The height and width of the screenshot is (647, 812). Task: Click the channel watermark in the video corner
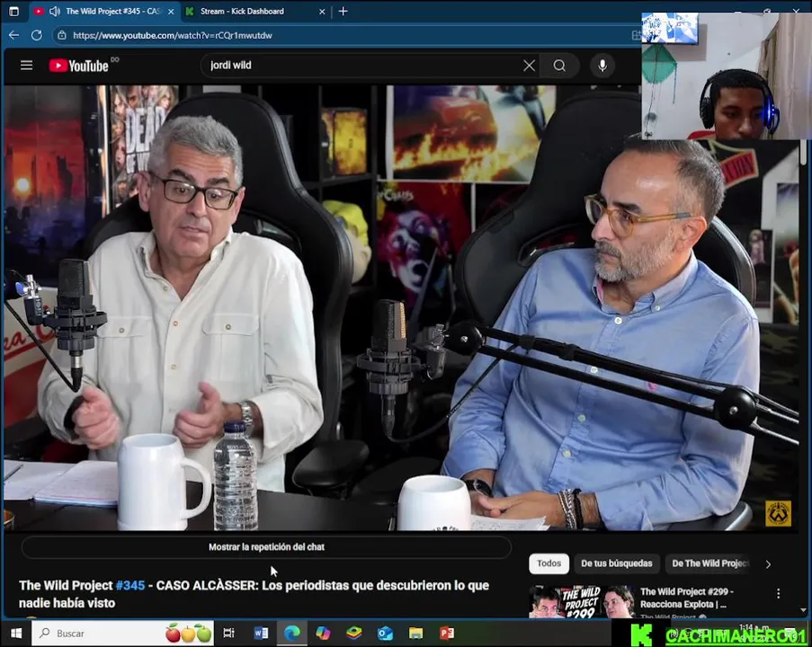(x=779, y=513)
